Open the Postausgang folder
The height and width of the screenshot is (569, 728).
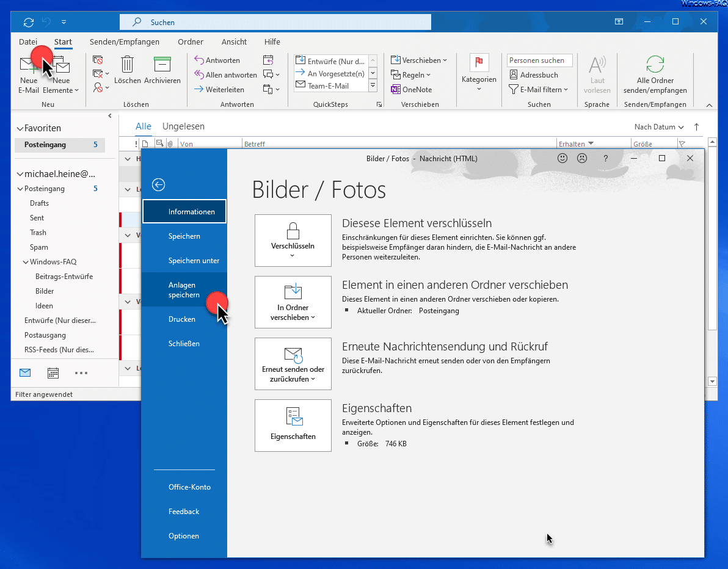[x=45, y=335]
